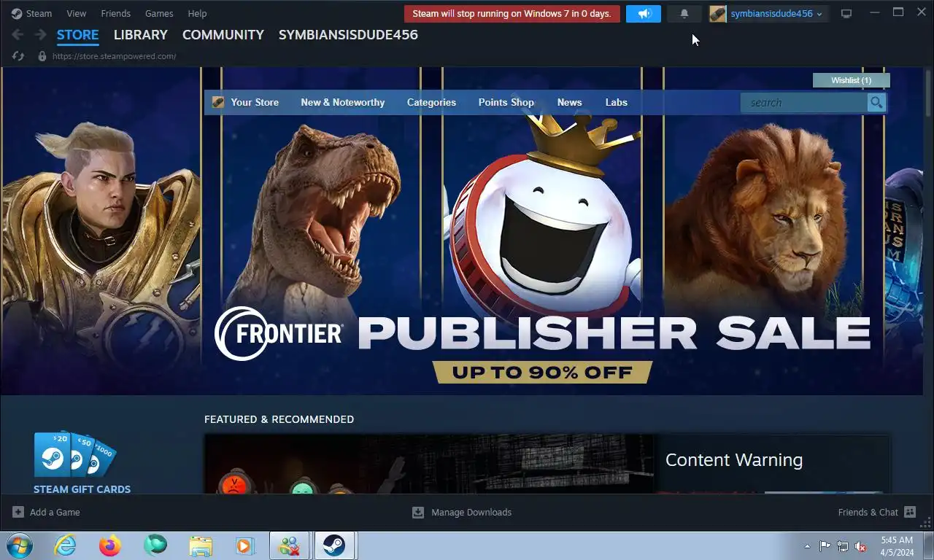Click the Content Warning title
This screenshot has width=934, height=560.
(x=734, y=460)
